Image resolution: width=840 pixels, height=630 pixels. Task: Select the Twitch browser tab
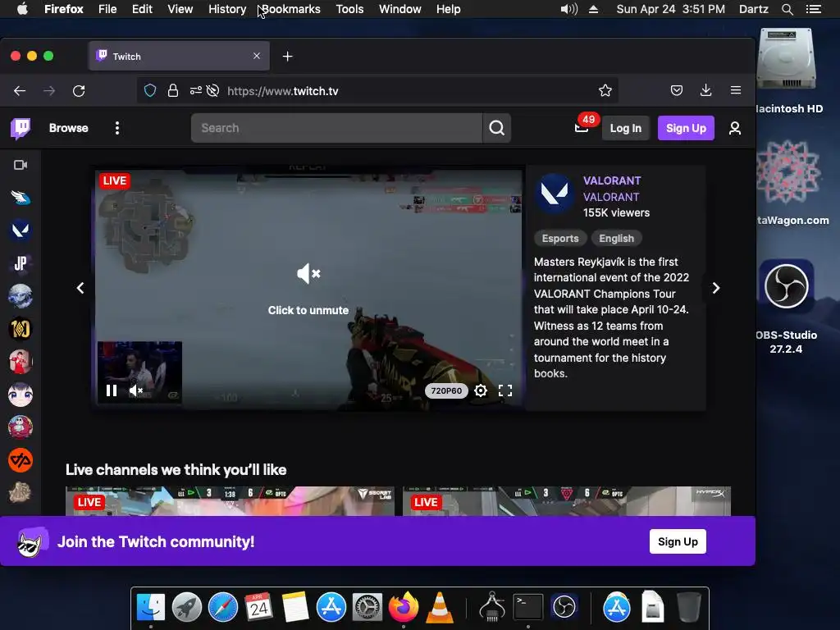(179, 57)
